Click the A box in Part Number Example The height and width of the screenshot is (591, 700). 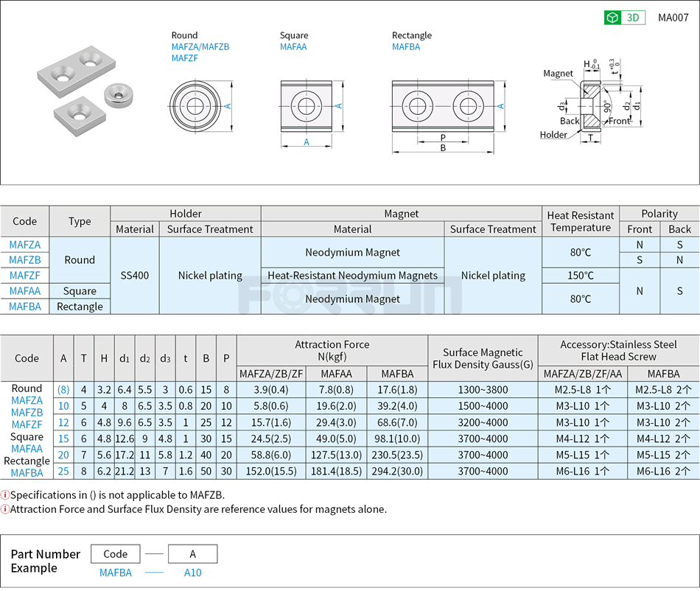(x=193, y=554)
